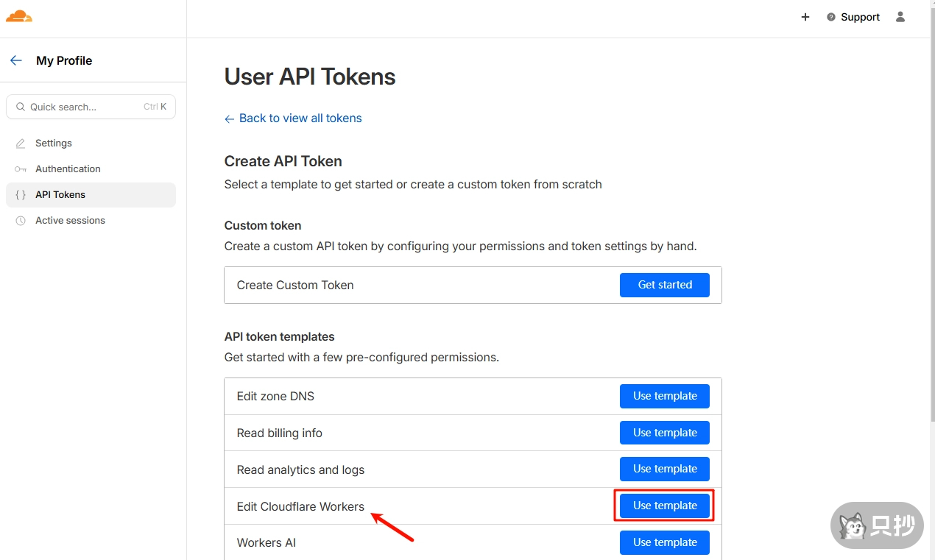Go to Authentication in sidebar
The image size is (935, 560).
pos(68,169)
